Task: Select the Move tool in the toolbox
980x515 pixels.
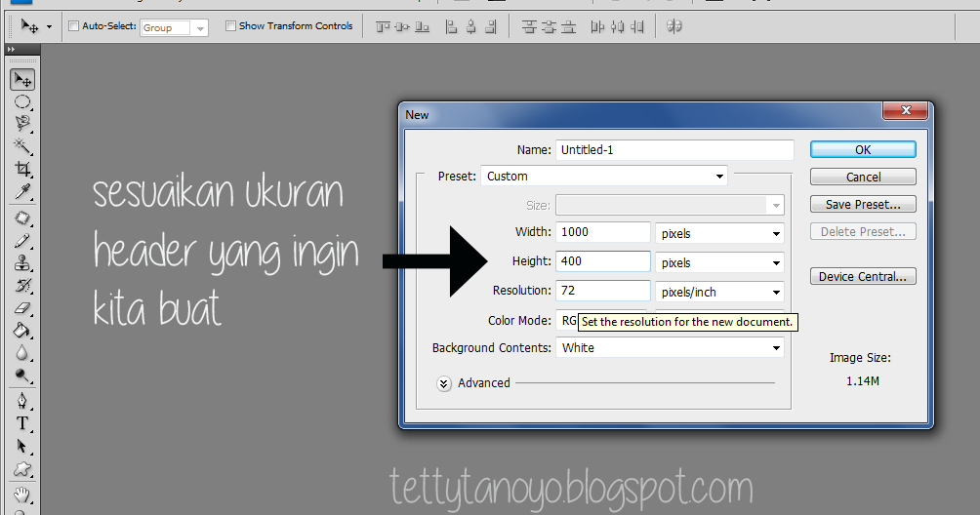Action: tap(22, 80)
